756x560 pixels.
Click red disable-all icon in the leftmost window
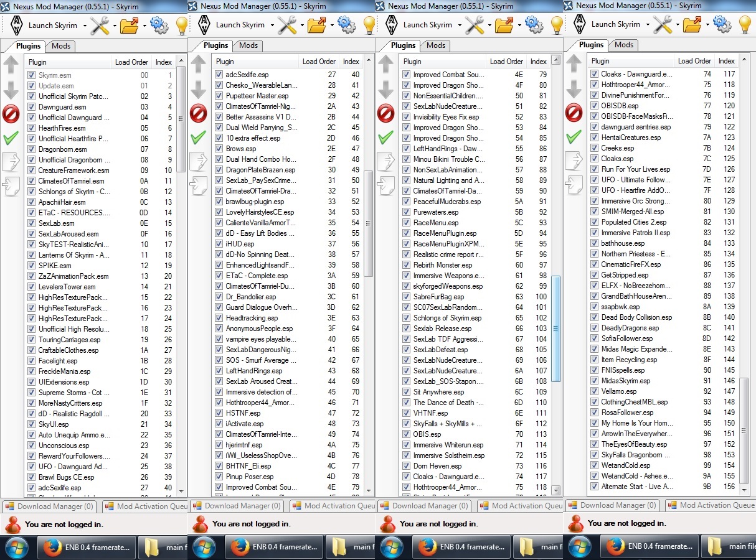coord(11,114)
